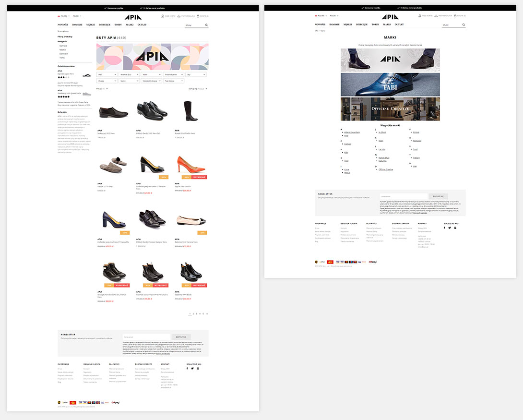Click the red courier logo in the Marki page footer
This screenshot has height=420, width=523.
330,262
